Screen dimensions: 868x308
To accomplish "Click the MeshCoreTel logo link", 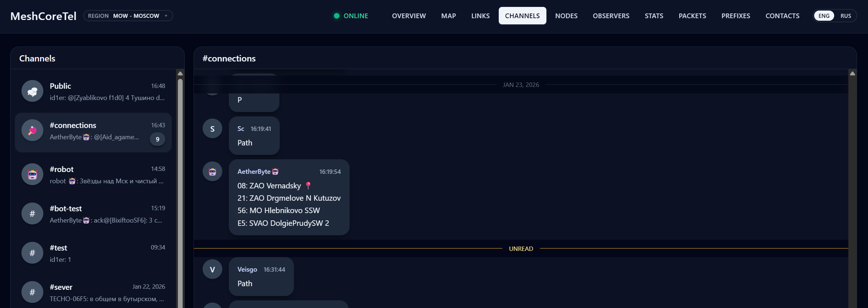I will coord(43,16).
